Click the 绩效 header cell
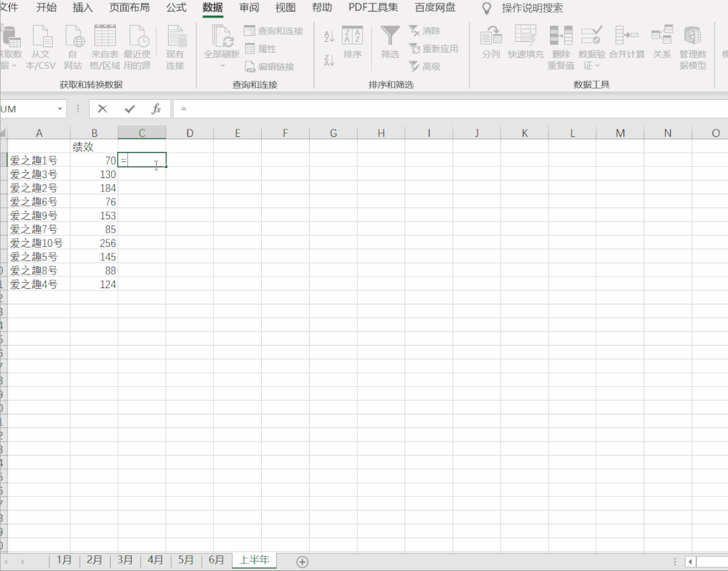This screenshot has height=571, width=728. [94, 147]
